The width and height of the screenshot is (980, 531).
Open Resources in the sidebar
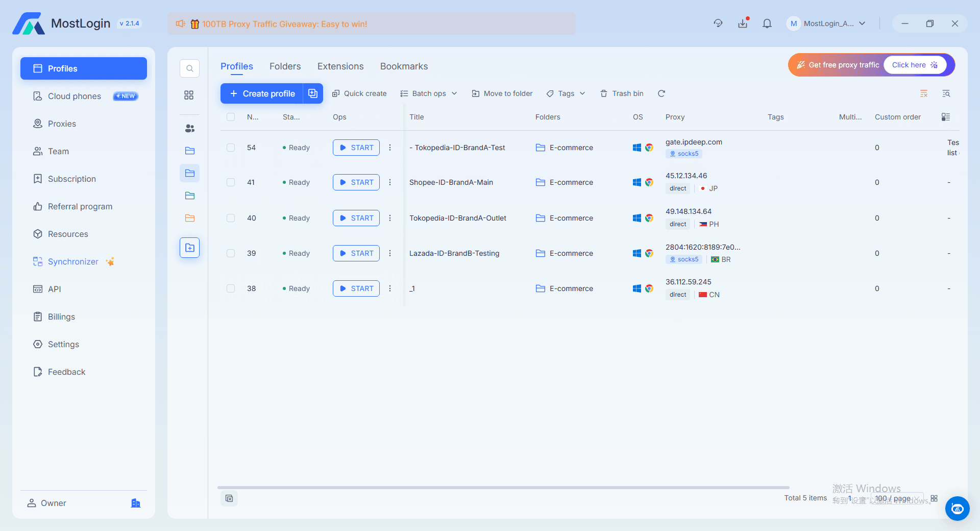pyautogui.click(x=84, y=234)
